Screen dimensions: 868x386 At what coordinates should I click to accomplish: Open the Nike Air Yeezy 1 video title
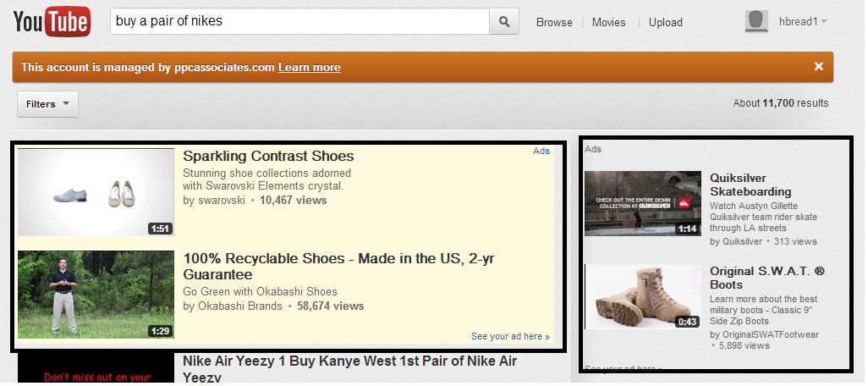click(350, 369)
